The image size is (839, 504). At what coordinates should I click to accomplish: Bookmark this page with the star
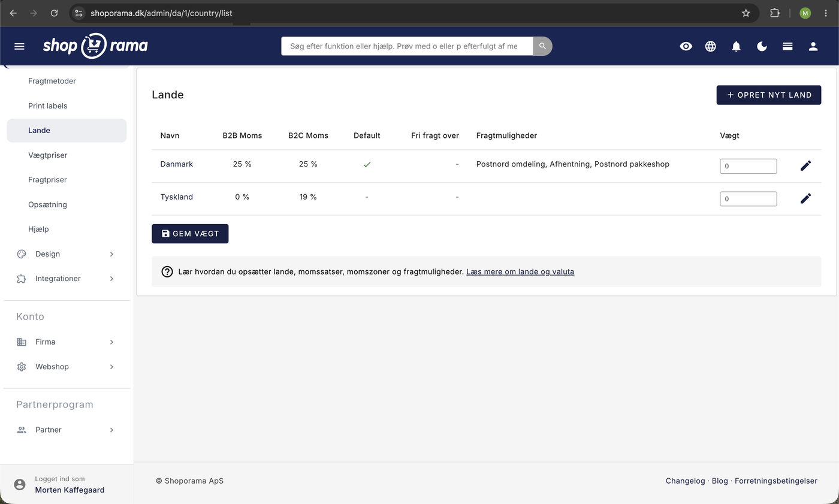(x=746, y=13)
